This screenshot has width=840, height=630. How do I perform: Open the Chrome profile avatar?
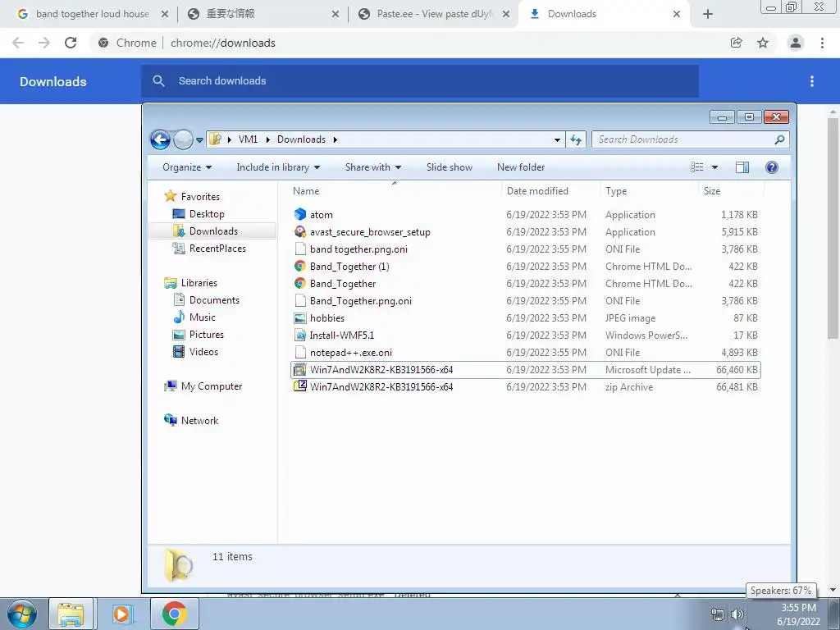point(796,43)
